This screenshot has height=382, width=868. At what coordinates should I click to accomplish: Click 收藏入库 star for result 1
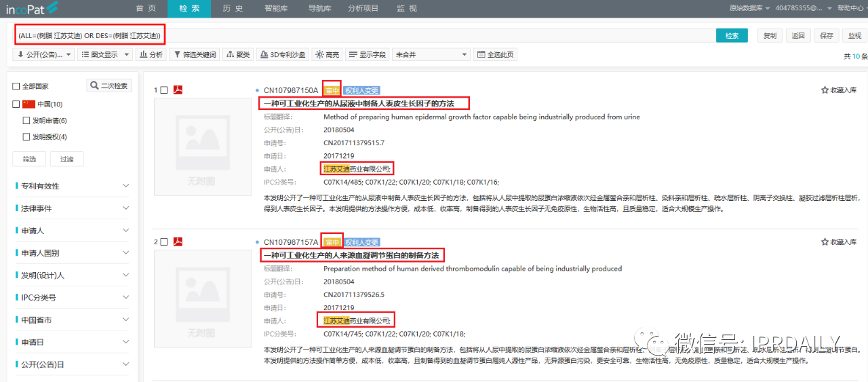(839, 90)
